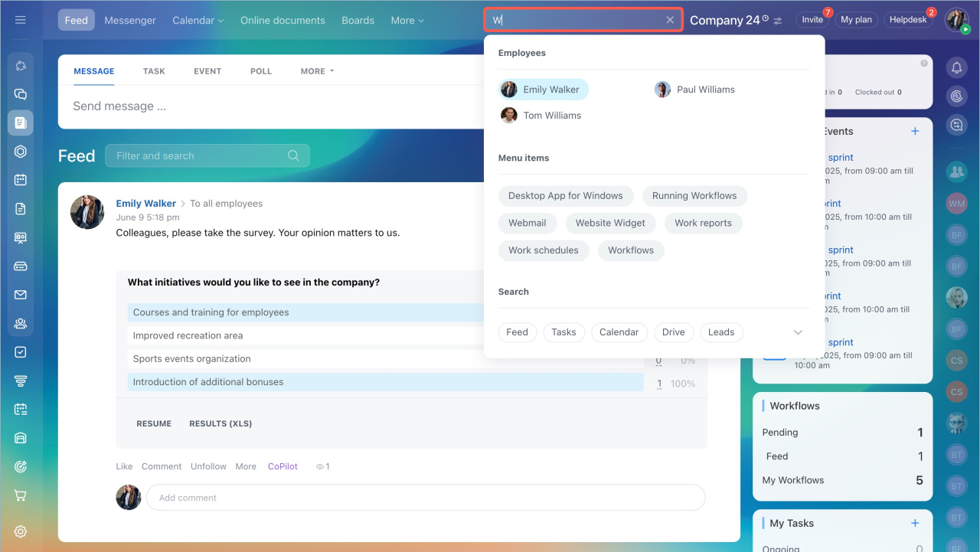This screenshot has height=552, width=980.
Task: Select employee Paul Williams in search results
Action: (x=694, y=90)
